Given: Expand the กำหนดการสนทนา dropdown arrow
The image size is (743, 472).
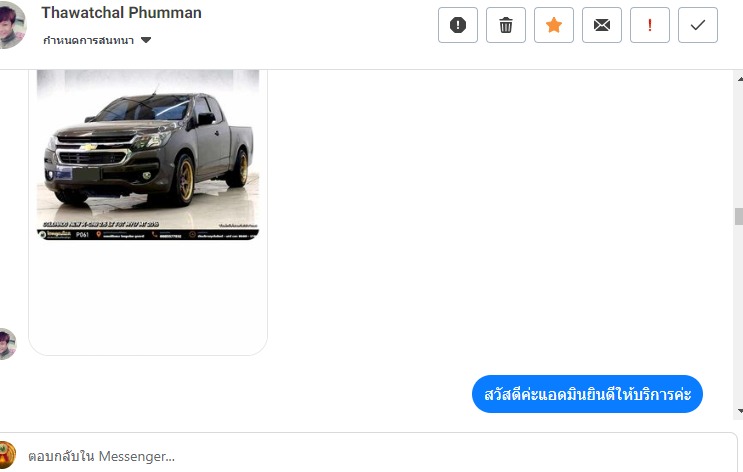Looking at the screenshot, I should 146,40.
